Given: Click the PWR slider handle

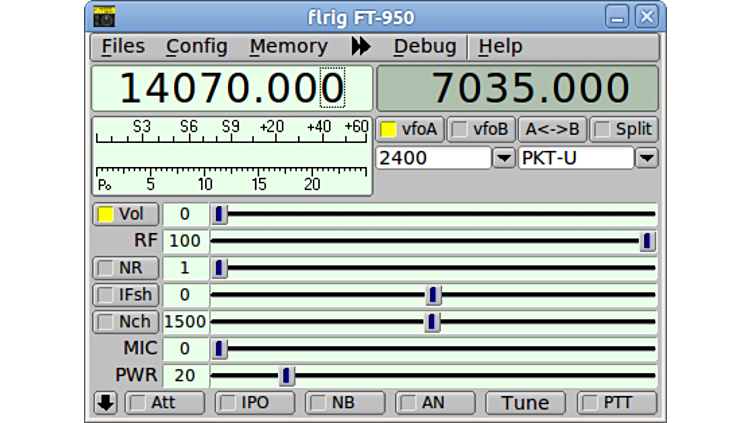Looking at the screenshot, I should point(287,376).
